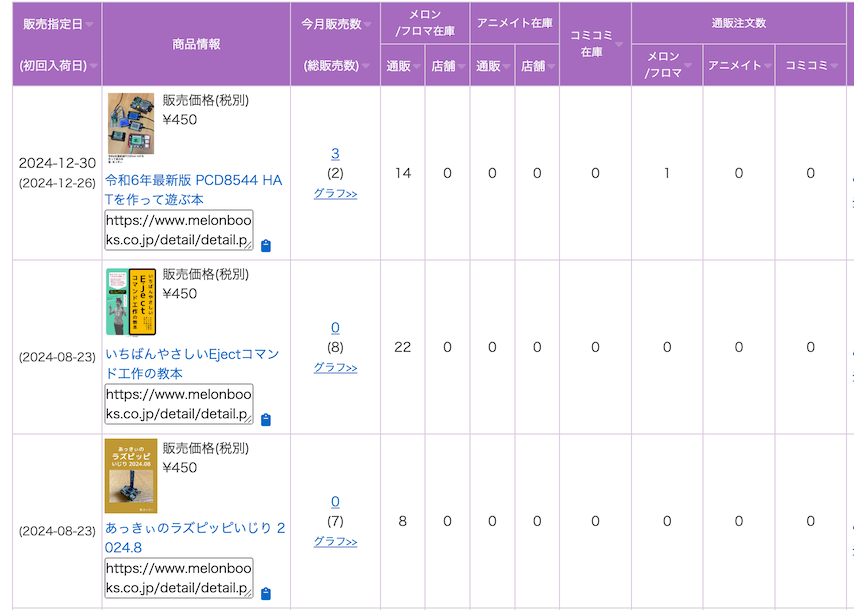Click the sort arrow beside (初回入荷日)
This screenshot has height=610, width=854.
[x=93, y=67]
